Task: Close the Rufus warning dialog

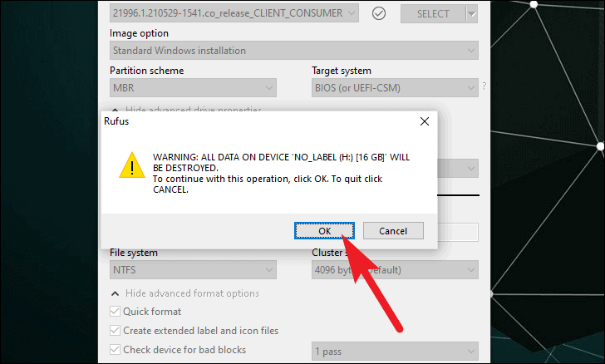Action: [x=425, y=121]
